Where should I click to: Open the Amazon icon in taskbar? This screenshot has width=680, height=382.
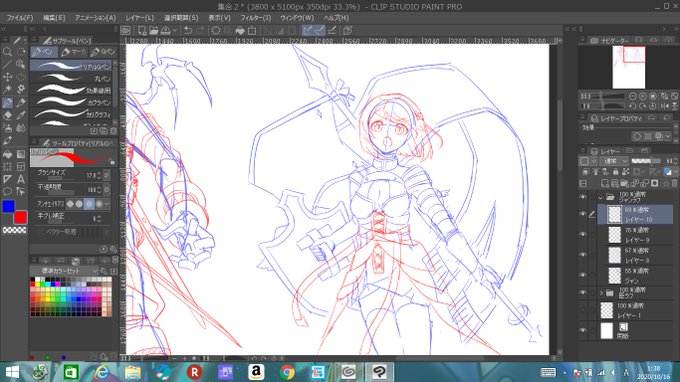(256, 372)
